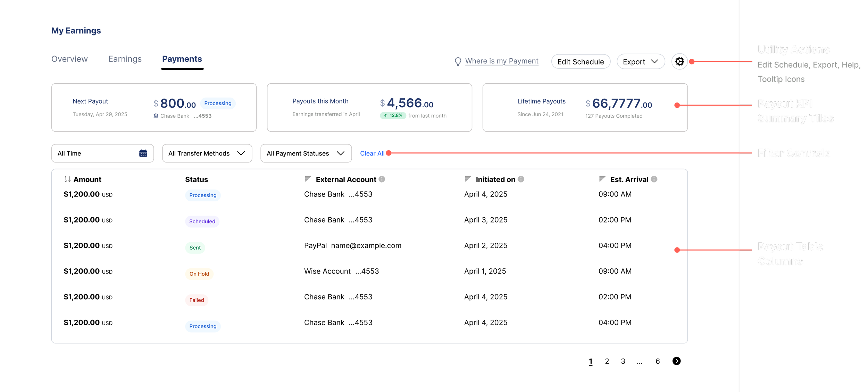Show Est. Arrival info tooltip
The width and height of the screenshot is (868, 392).
[654, 179]
